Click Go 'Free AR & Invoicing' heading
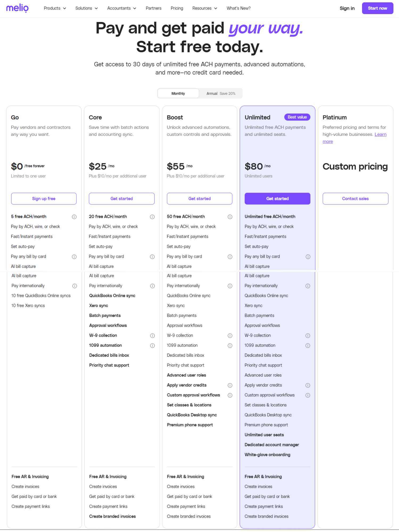This screenshot has width=399, height=532. coord(30,477)
